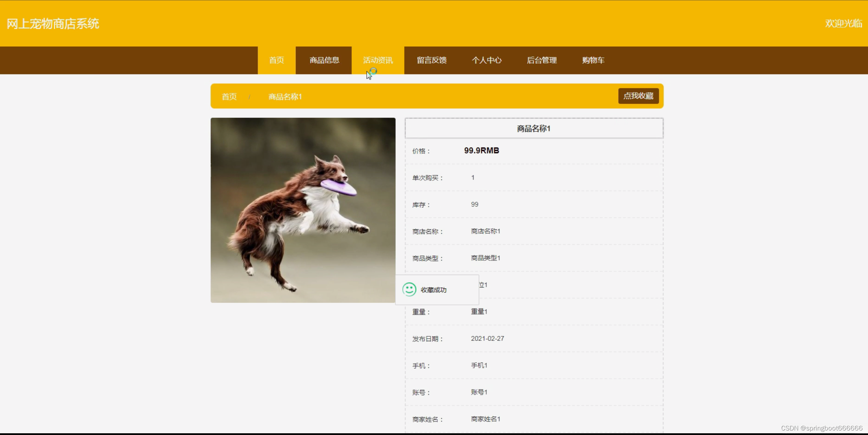Screen dimensions: 868x435
Task: Click the dog product image
Action: (x=303, y=210)
